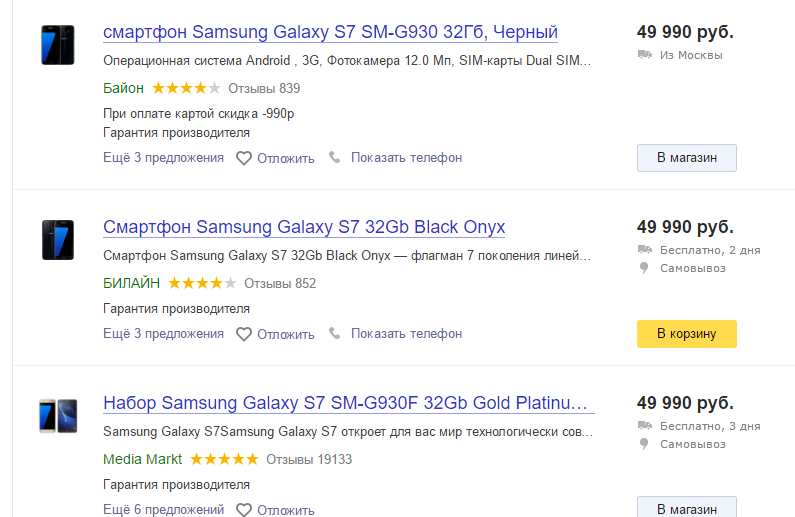The height and width of the screenshot is (517, 795).
Task: Click heart icon beside first Samsung listing
Action: click(x=244, y=158)
